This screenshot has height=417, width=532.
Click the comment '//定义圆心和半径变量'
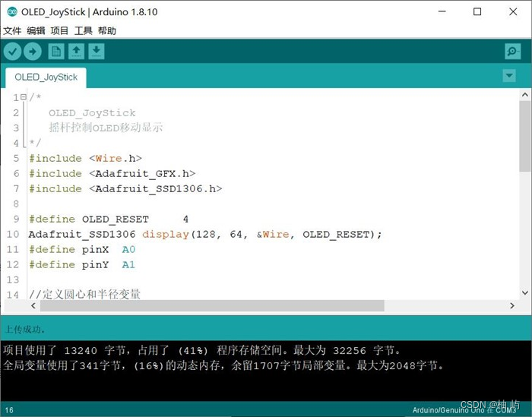(x=85, y=294)
